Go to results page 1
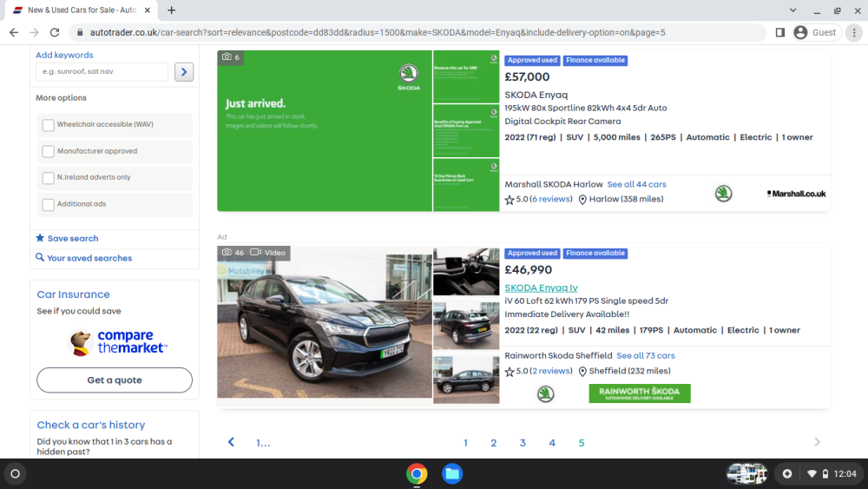Screen dimensions: 868x489 pyautogui.click(x=465, y=443)
